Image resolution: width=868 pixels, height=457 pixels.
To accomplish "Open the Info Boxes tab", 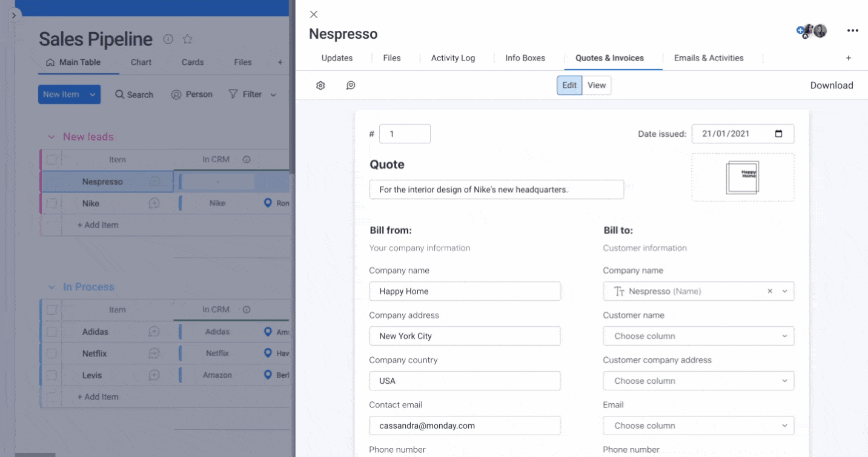I will 525,58.
